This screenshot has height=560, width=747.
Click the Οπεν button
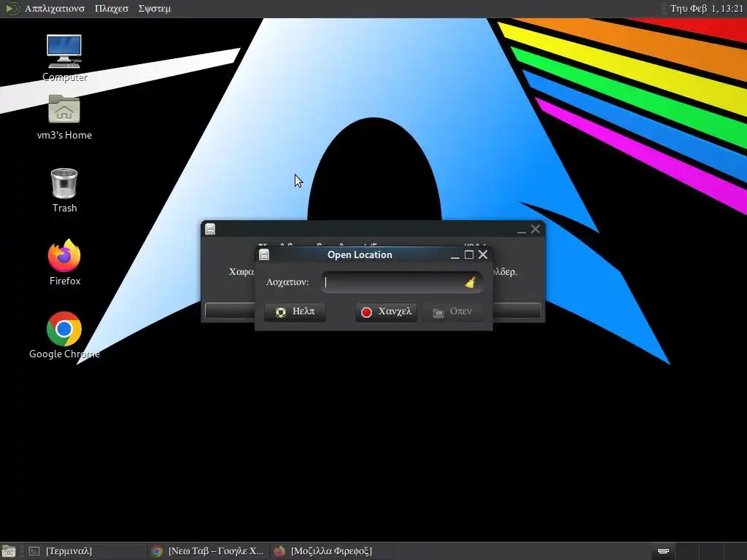point(452,312)
